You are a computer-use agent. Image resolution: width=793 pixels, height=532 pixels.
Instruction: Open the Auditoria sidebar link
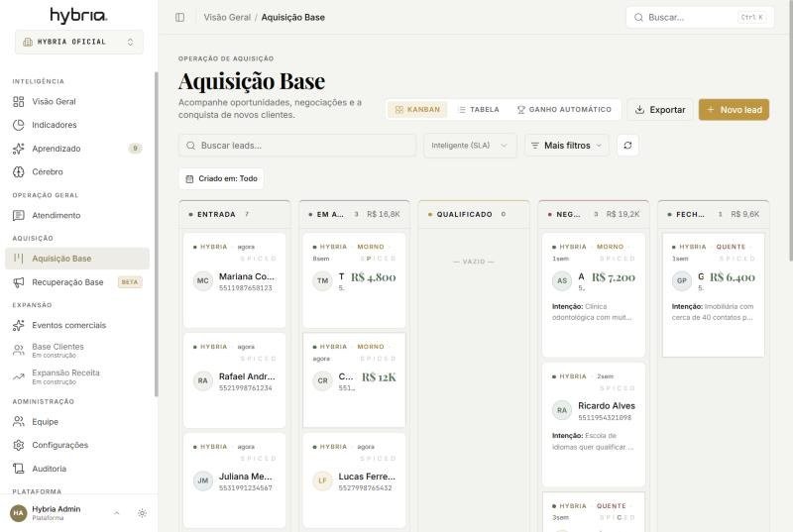point(77,469)
